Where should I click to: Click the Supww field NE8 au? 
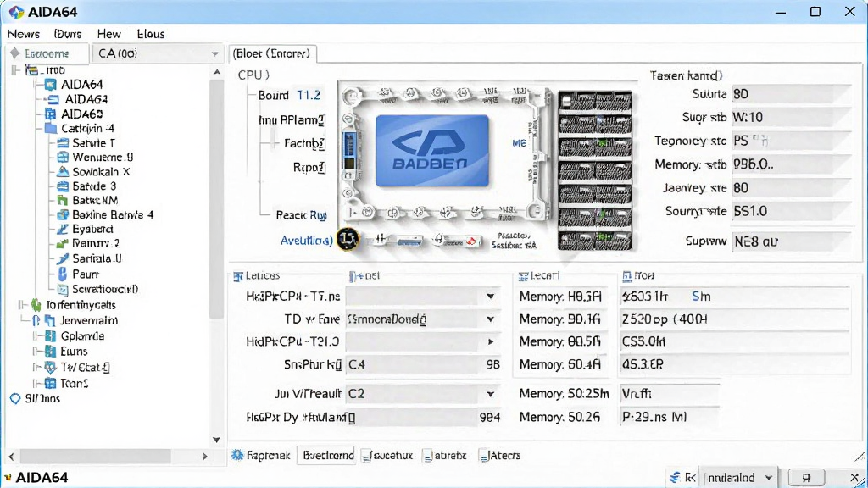791,241
